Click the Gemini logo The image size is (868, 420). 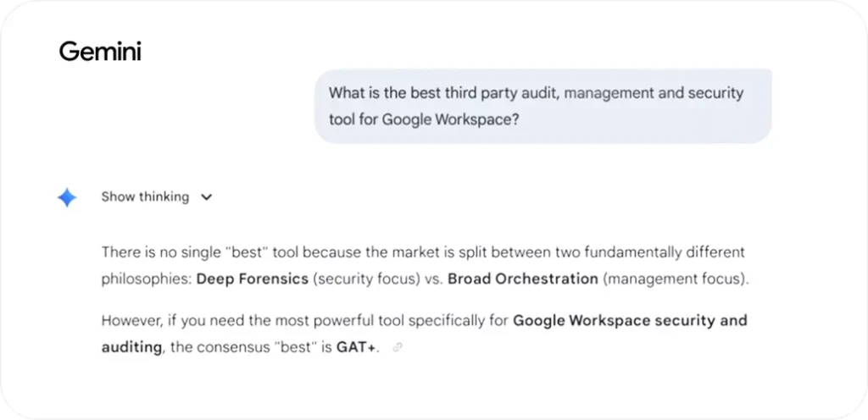pos(100,52)
